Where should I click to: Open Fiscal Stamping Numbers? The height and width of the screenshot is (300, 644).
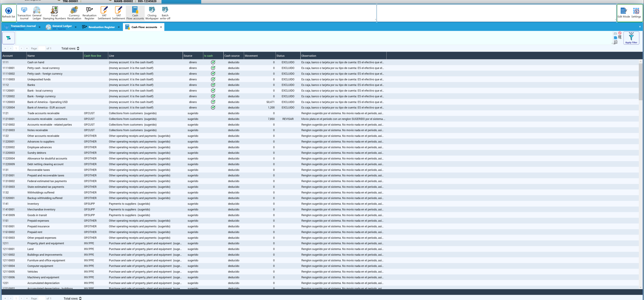coord(54,13)
